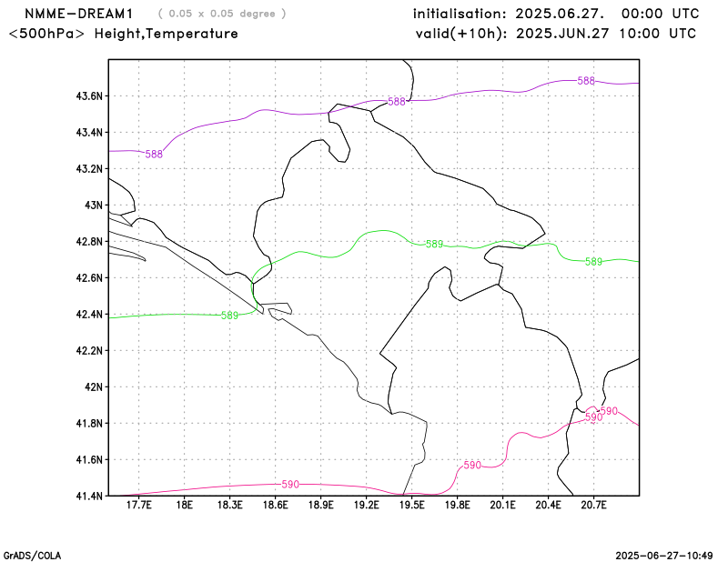Click the 17.7E longitude label
The width and height of the screenshot is (728, 562).
tap(139, 505)
